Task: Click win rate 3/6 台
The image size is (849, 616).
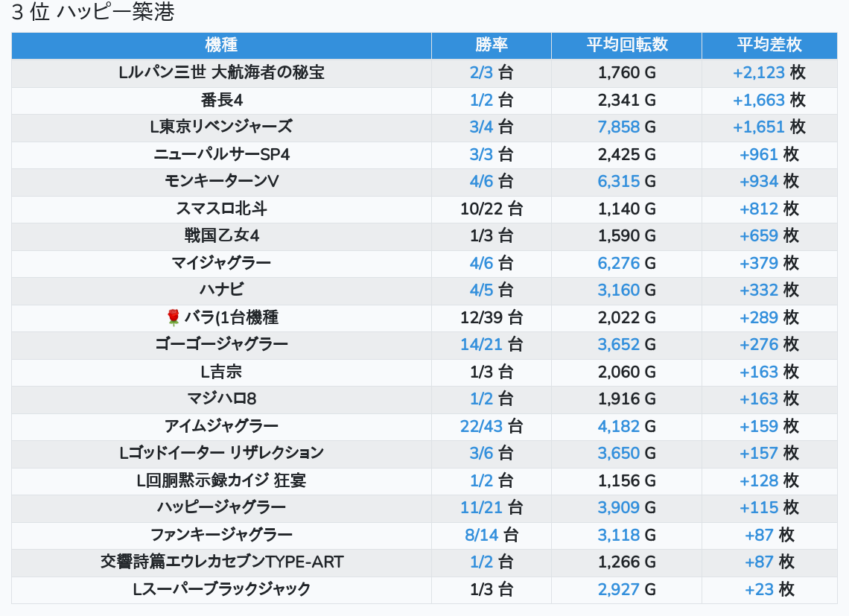Action: (492, 454)
